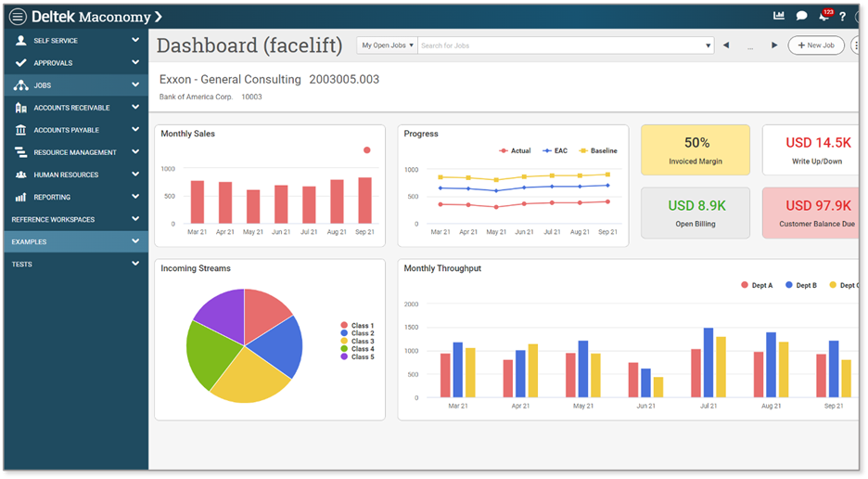Go to next job arrow

click(x=774, y=45)
